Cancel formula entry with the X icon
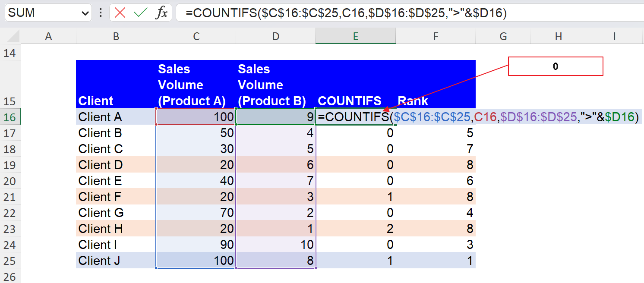Image resolution: width=644 pixels, height=283 pixels. (x=120, y=13)
